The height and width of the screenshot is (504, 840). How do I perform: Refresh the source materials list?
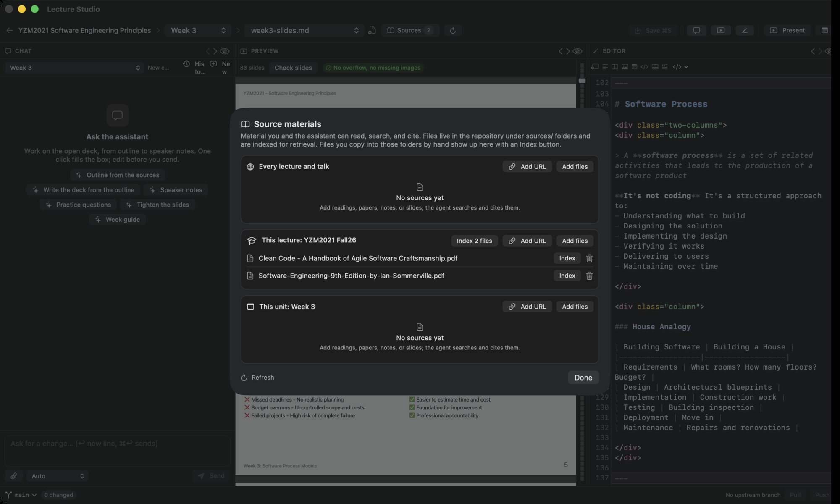[x=257, y=378]
